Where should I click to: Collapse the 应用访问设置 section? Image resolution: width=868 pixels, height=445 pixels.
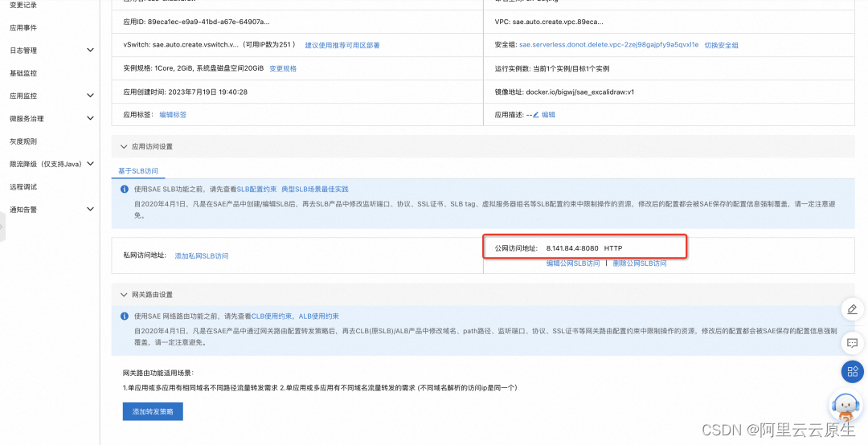(x=124, y=147)
